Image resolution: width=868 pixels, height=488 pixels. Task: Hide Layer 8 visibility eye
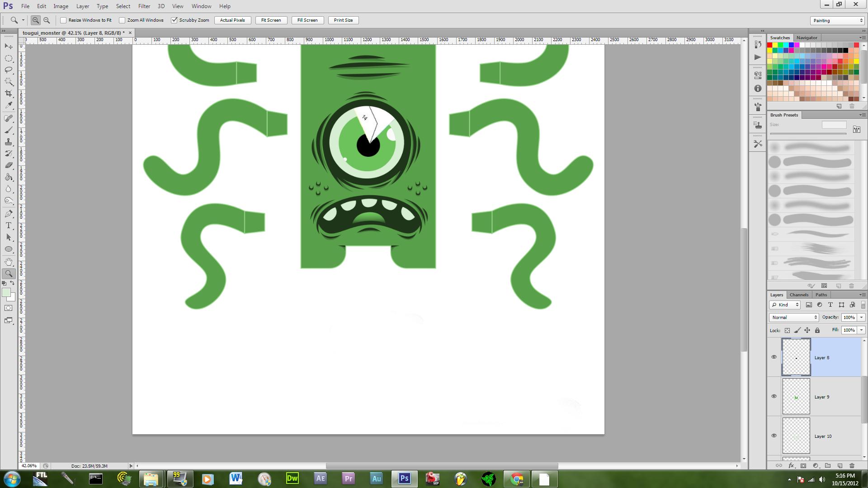[774, 357]
